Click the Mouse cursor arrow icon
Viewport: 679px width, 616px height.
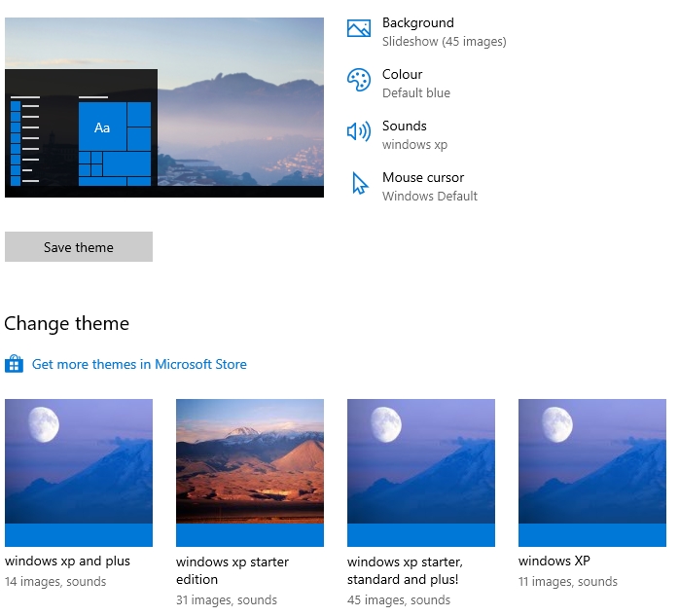(x=360, y=183)
